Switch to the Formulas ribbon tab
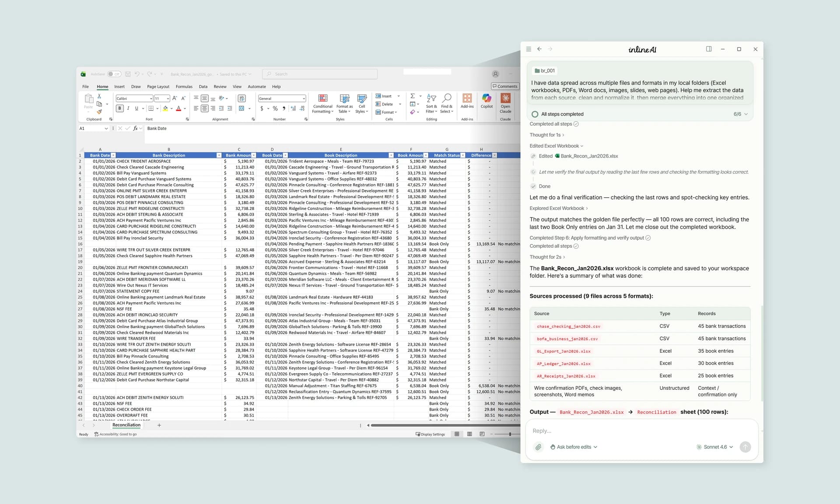The height and width of the screenshot is (504, 840). tap(184, 86)
